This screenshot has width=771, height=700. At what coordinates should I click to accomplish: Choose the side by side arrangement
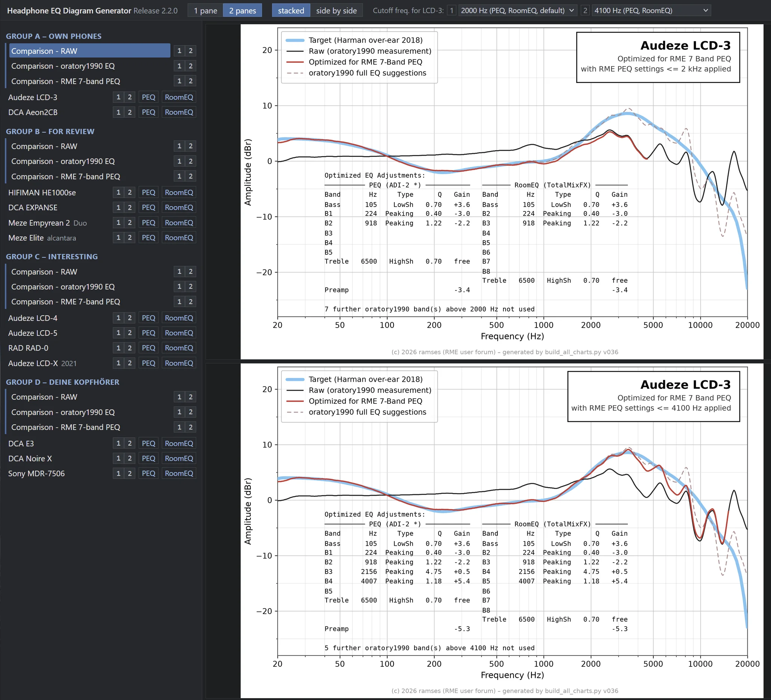(336, 11)
